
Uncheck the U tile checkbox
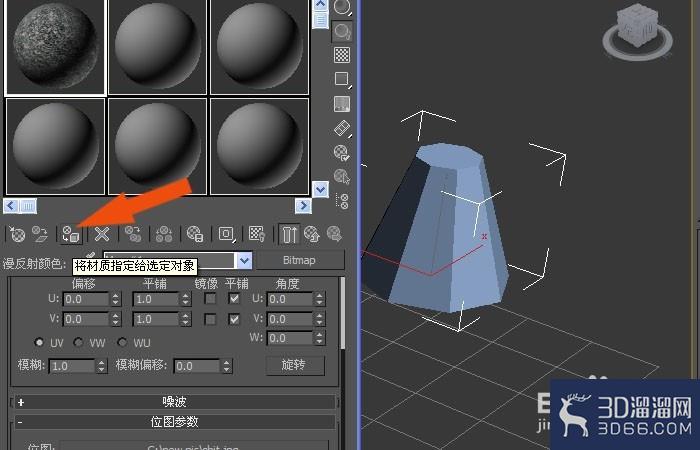click(234, 299)
